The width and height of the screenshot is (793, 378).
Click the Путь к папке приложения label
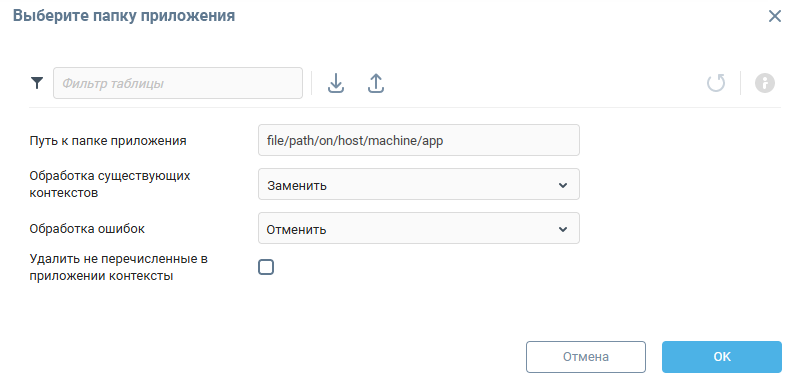108,141
